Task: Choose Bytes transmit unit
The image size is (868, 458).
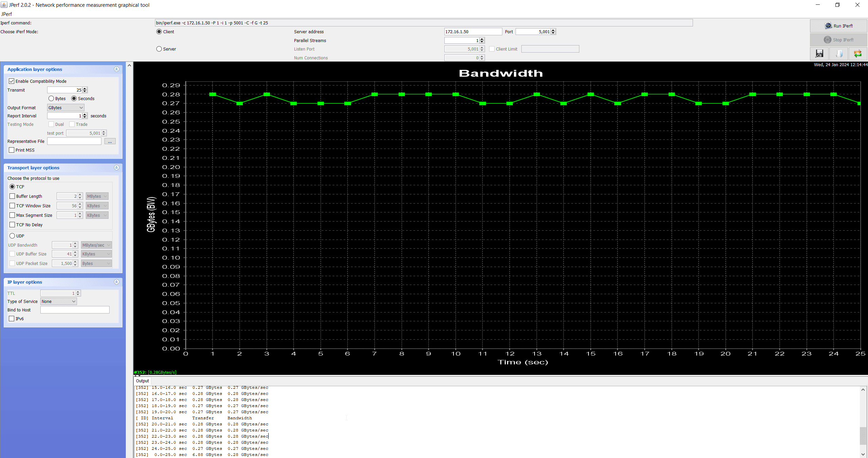Action: coord(51,98)
